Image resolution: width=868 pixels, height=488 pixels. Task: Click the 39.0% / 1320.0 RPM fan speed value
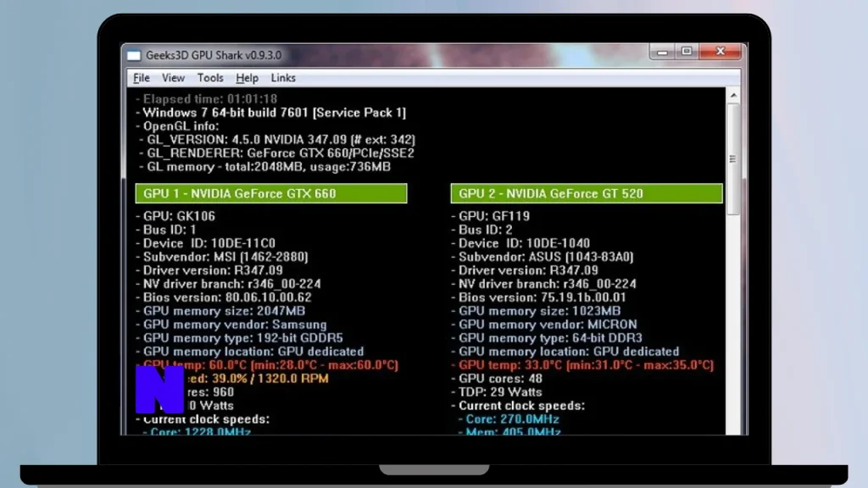270,379
